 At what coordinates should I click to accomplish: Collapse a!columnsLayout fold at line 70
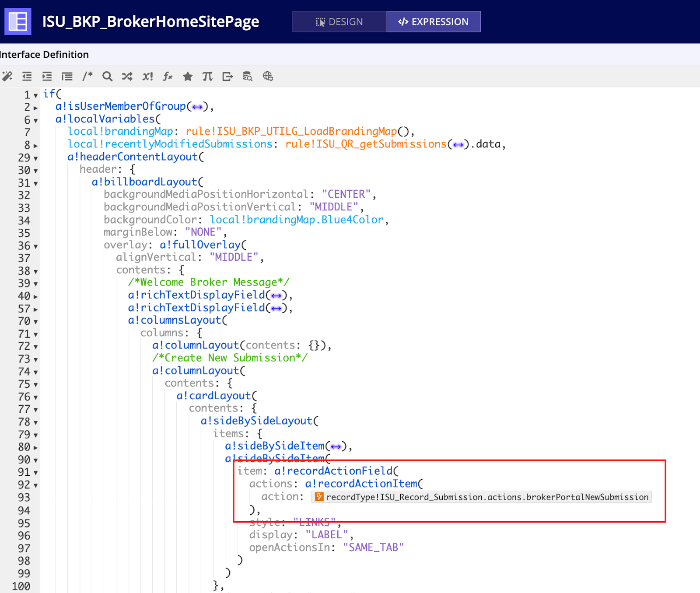[x=35, y=322]
